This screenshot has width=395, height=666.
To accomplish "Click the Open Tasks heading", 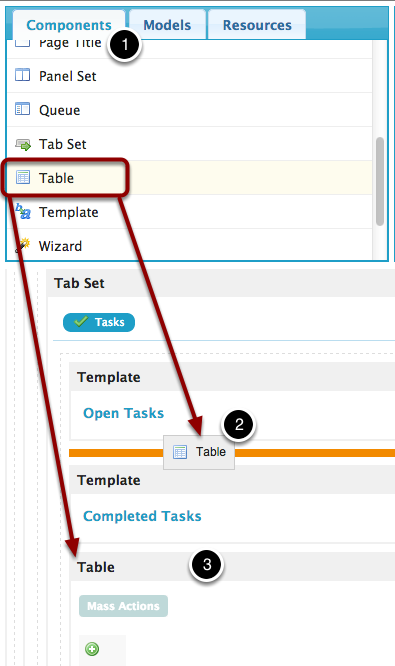I will [124, 413].
